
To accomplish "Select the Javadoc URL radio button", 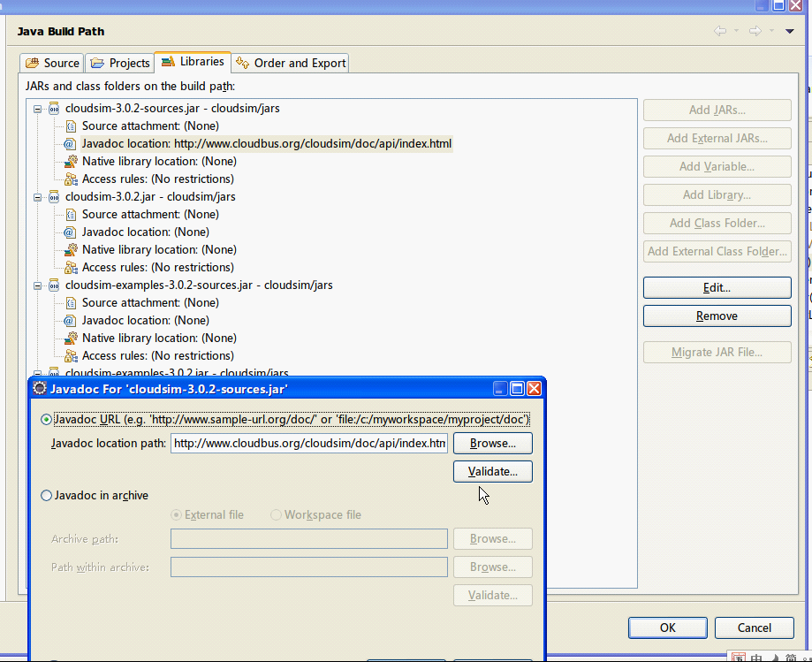I will (x=46, y=420).
